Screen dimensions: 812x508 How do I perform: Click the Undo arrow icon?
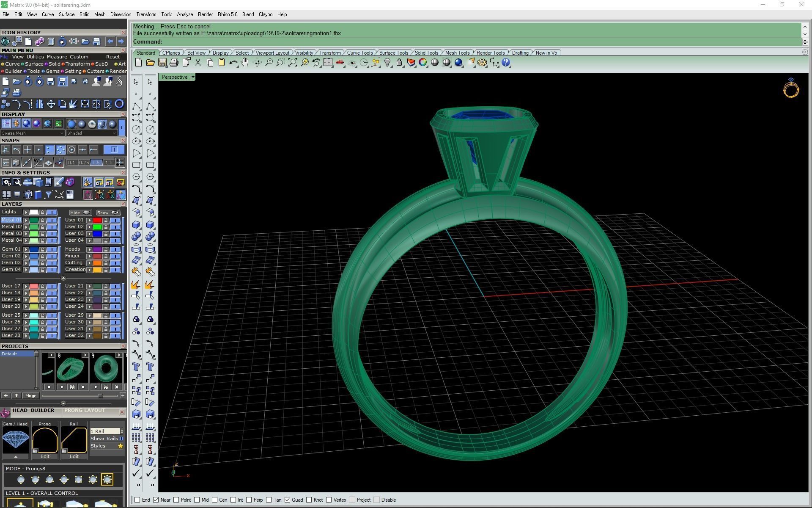(233, 63)
